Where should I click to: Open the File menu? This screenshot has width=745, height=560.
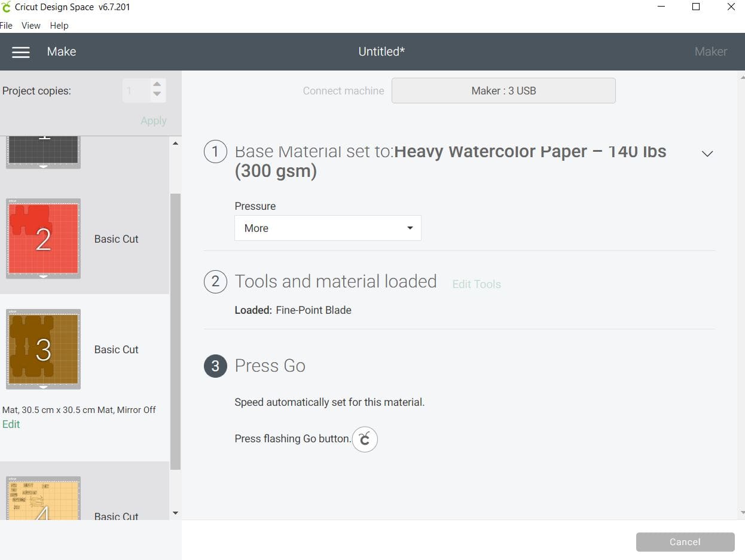tap(6, 26)
